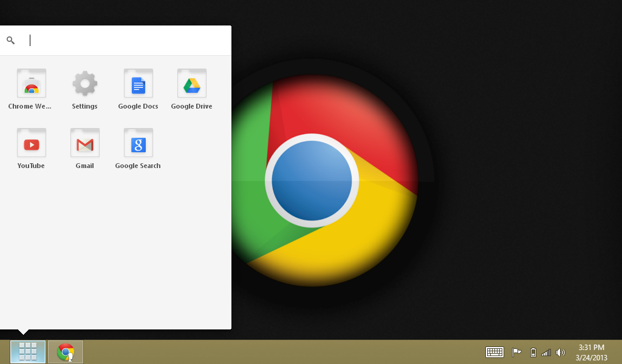Image resolution: width=622 pixels, height=364 pixels.
Task: Click the "Gmail" label text
Action: pyautogui.click(x=85, y=166)
